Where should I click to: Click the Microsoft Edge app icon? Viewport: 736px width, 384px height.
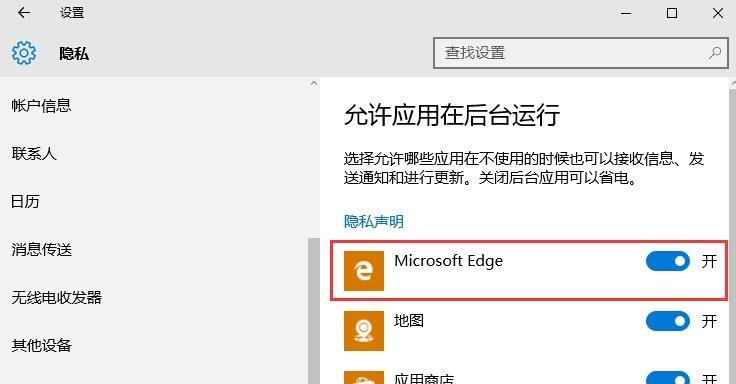(364, 271)
